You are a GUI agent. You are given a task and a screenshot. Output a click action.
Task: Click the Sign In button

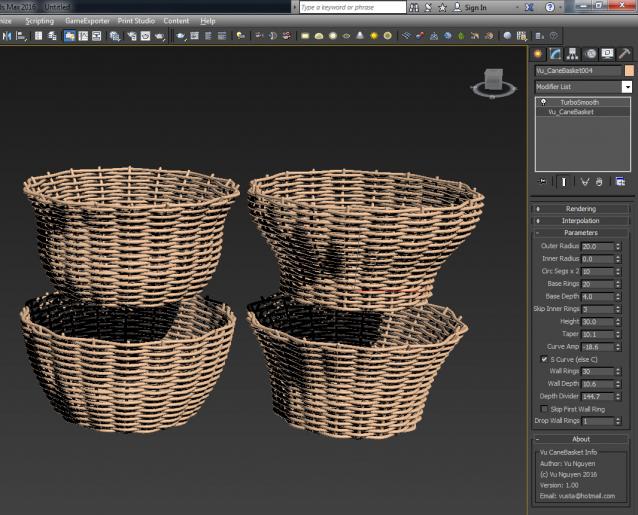point(475,7)
